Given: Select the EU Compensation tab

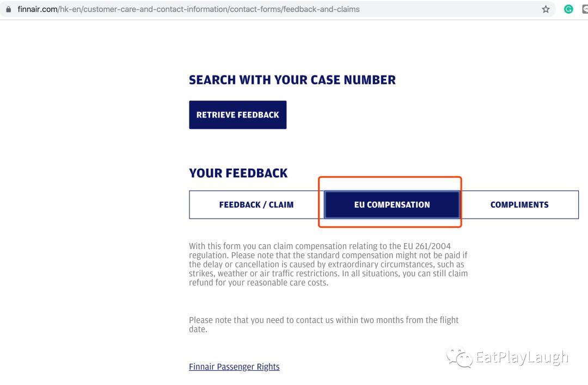Looking at the screenshot, I should [392, 205].
